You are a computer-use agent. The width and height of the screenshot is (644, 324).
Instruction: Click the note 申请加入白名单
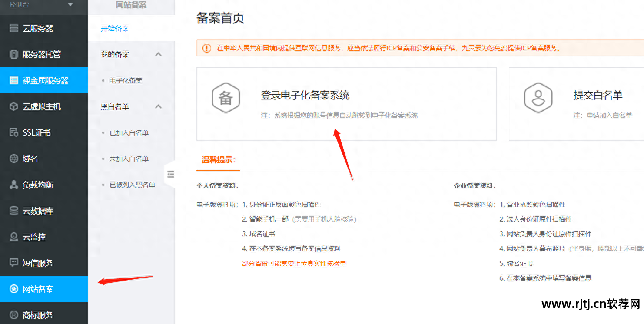[x=603, y=116]
